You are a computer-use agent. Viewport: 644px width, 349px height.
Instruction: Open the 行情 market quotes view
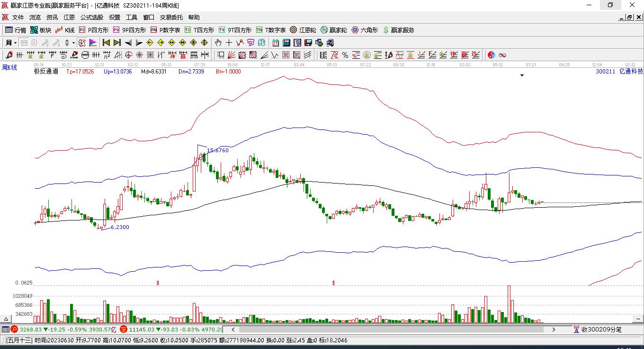click(x=16, y=30)
